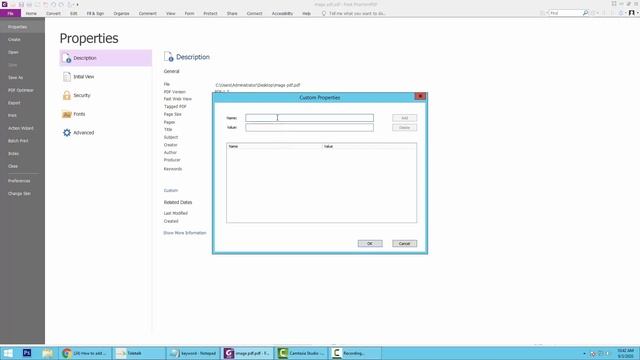Click the Custom link under Description
The height and width of the screenshot is (360, 640).
[171, 191]
